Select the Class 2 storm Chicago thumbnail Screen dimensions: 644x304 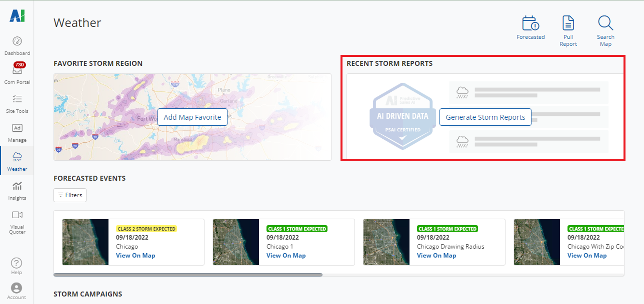(85, 242)
